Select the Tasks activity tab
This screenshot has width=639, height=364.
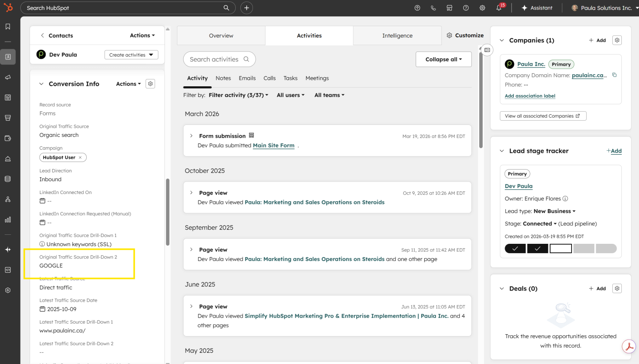290,78
